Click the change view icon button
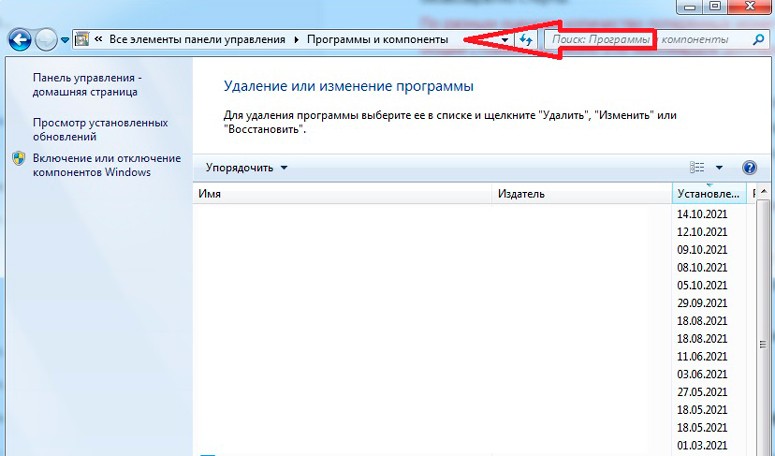Viewport: 775px width, 456px height. (698, 168)
